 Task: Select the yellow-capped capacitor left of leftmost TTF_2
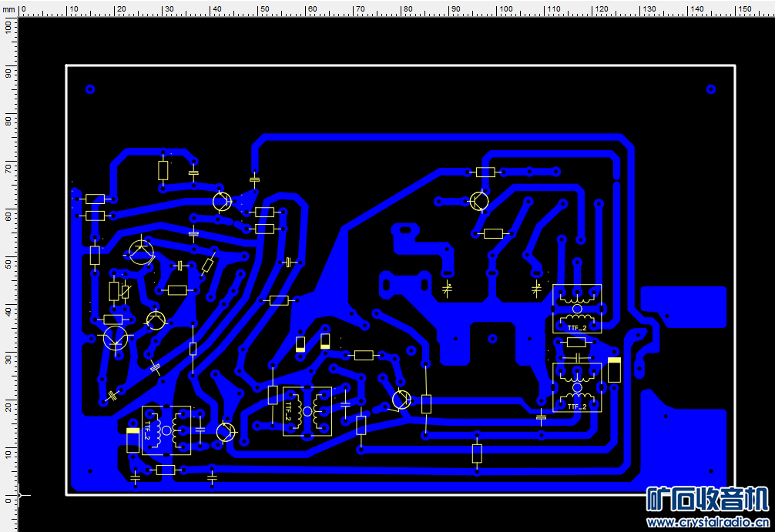(x=133, y=440)
